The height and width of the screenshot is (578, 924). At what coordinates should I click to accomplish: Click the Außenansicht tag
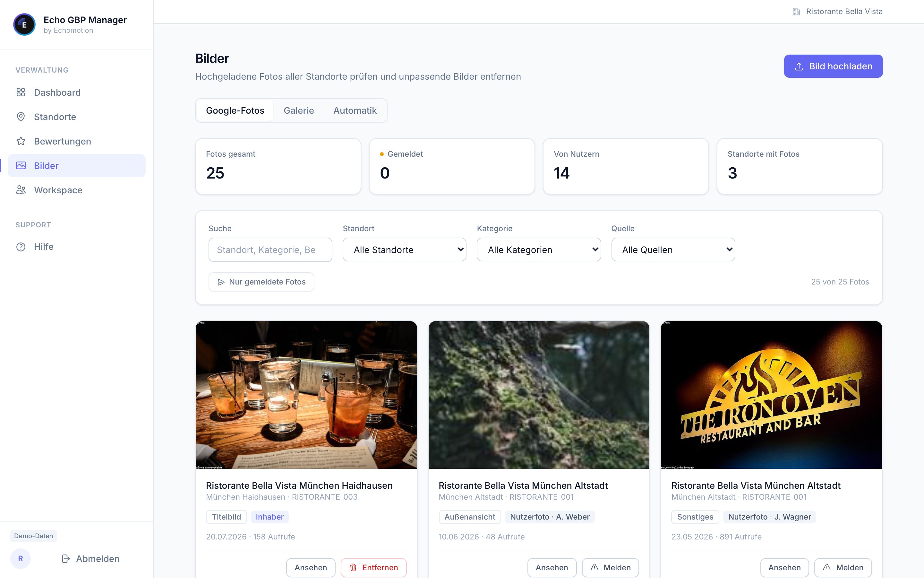470,517
